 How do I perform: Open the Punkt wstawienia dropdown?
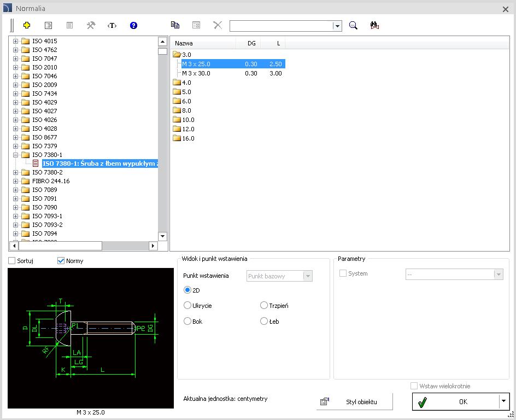(x=308, y=276)
